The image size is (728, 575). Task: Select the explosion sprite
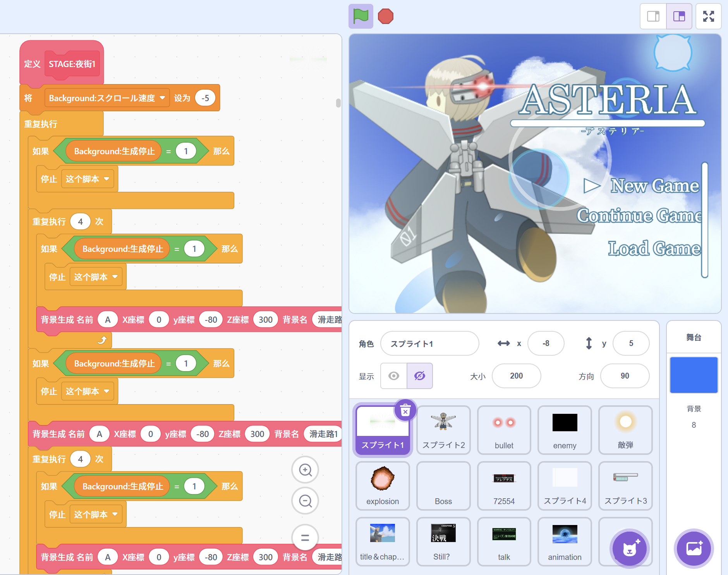pos(383,485)
